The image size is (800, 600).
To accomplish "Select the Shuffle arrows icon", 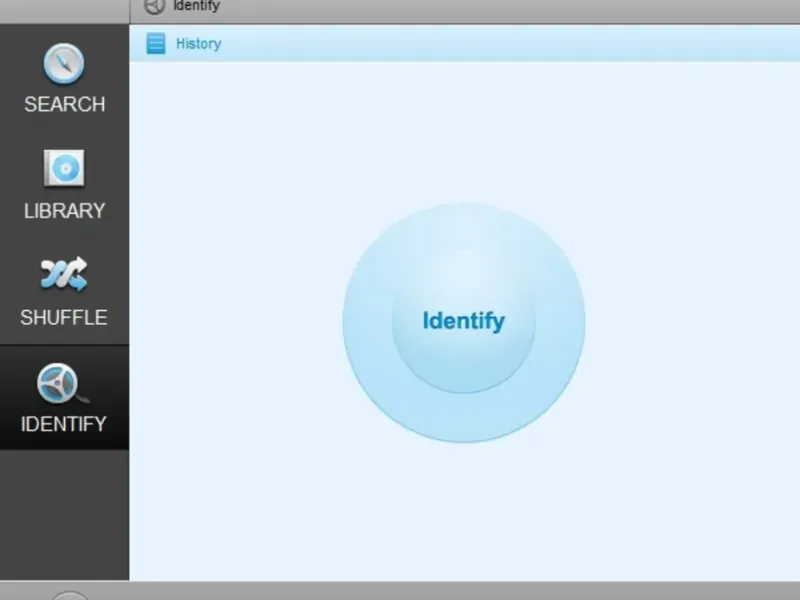I will pyautogui.click(x=64, y=274).
